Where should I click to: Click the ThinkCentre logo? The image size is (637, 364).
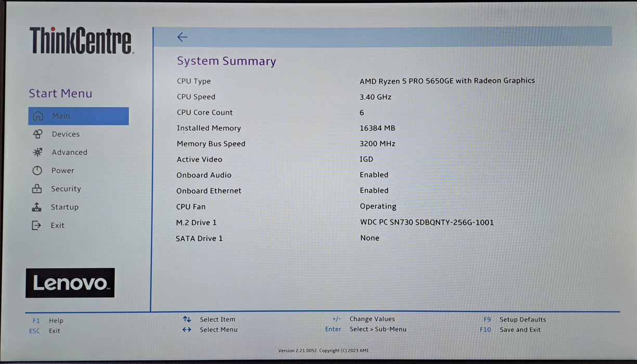click(81, 41)
